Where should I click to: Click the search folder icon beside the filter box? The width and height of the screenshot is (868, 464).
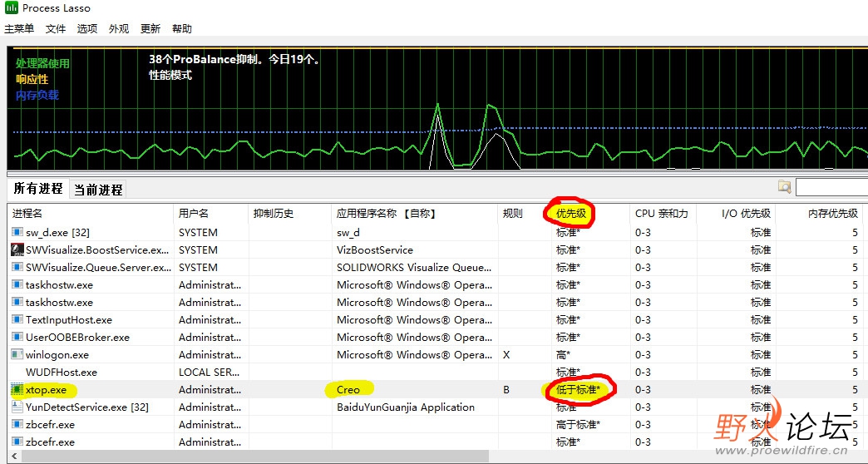pyautogui.click(x=784, y=186)
